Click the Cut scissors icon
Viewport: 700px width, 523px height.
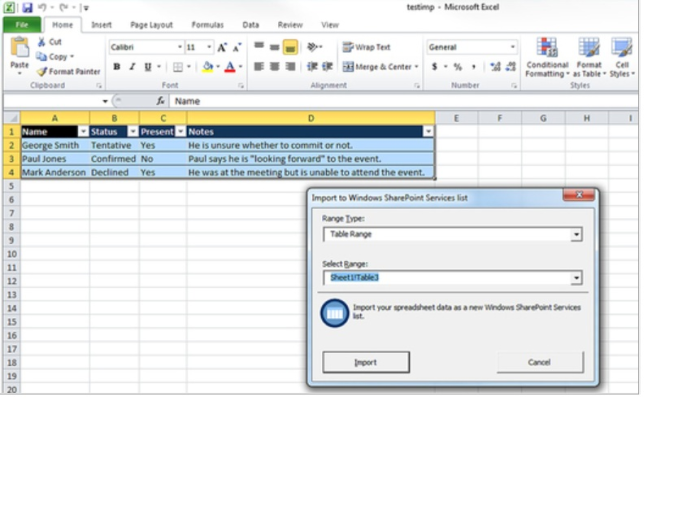(42, 42)
